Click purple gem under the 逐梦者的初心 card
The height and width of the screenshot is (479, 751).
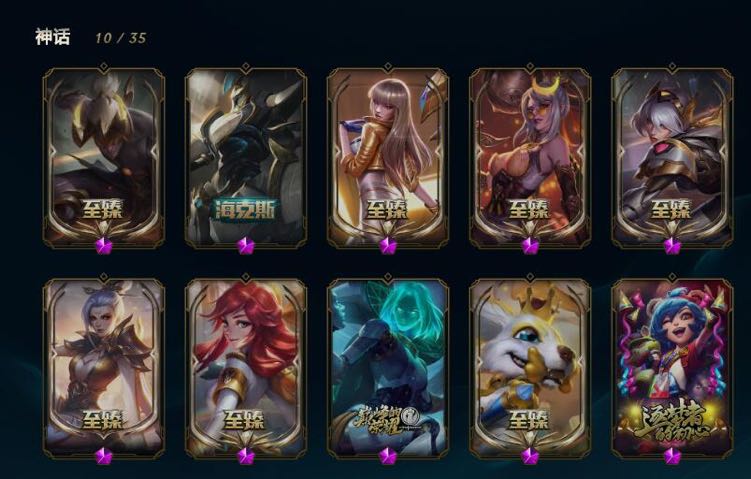[x=672, y=456]
